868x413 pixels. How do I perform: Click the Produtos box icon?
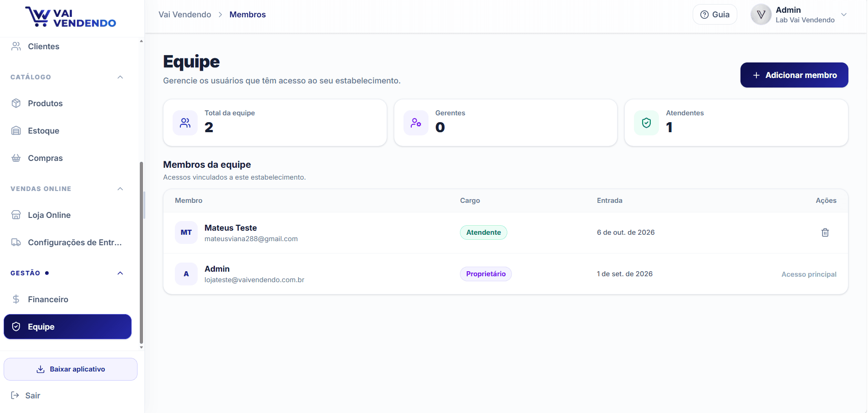pyautogui.click(x=16, y=103)
